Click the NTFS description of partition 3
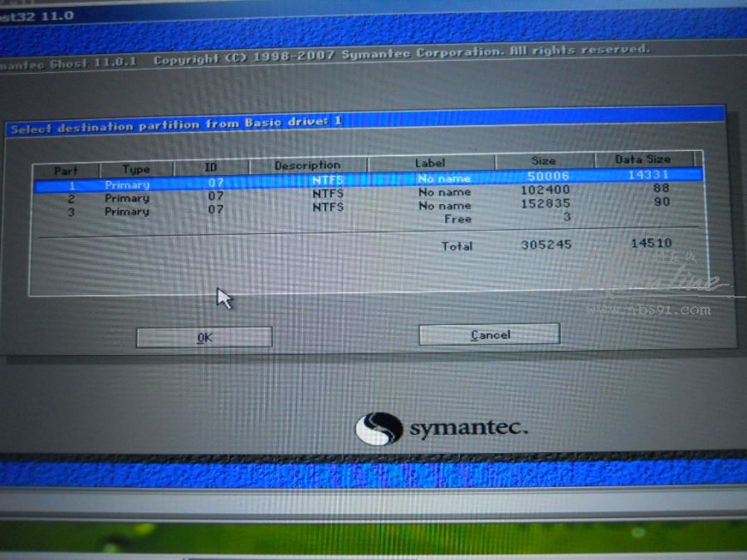The width and height of the screenshot is (747, 560). click(x=327, y=207)
